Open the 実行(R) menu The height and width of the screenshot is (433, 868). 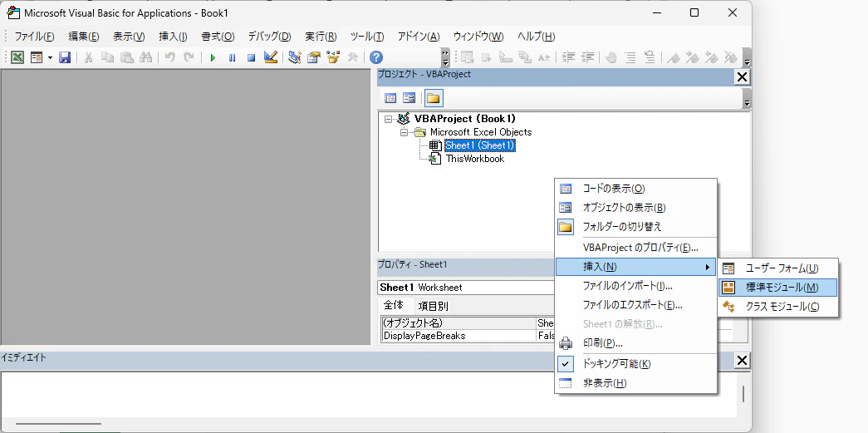coord(321,37)
